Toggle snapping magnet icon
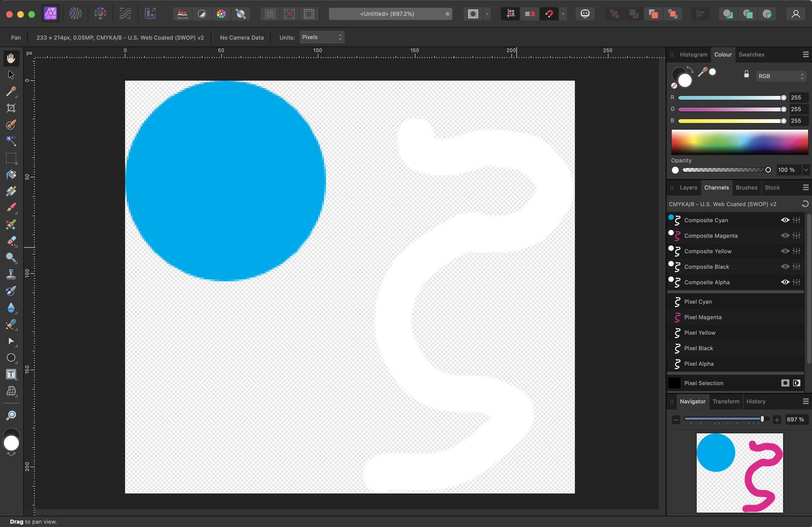 click(549, 14)
